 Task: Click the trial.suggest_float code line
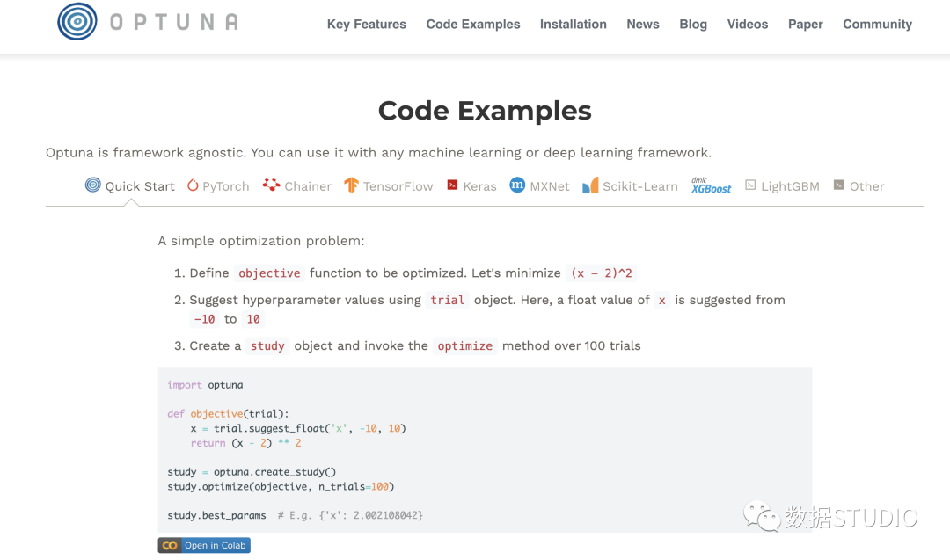click(x=298, y=429)
